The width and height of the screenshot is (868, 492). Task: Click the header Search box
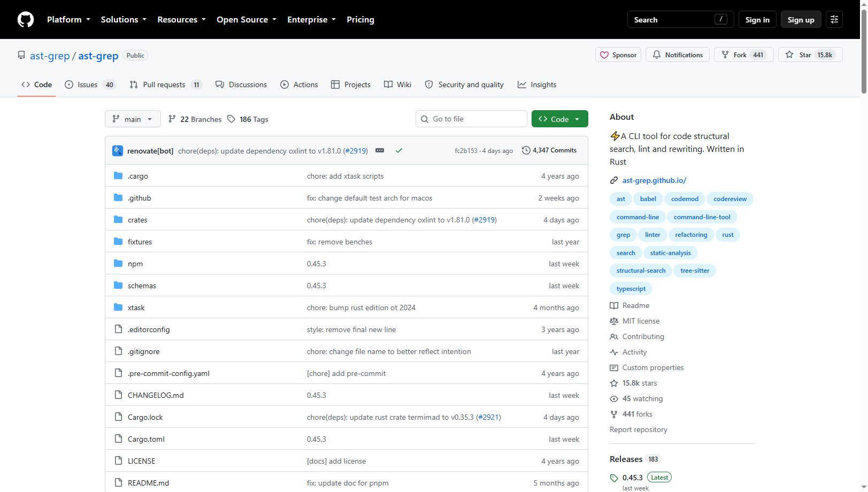pos(680,20)
